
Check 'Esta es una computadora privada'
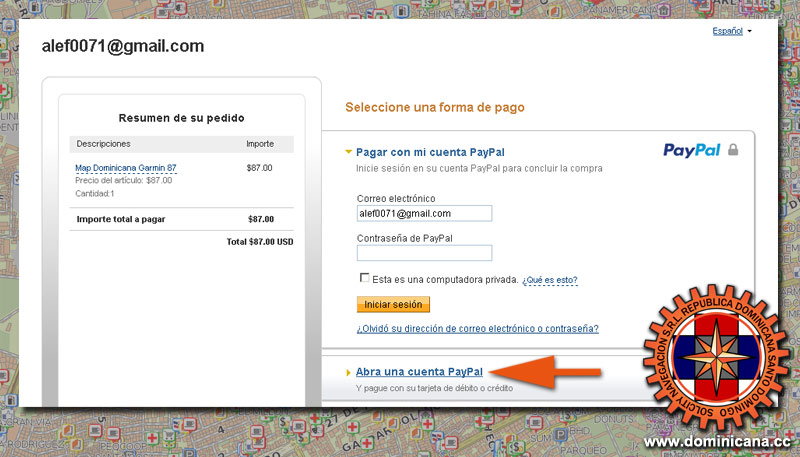tap(364, 277)
